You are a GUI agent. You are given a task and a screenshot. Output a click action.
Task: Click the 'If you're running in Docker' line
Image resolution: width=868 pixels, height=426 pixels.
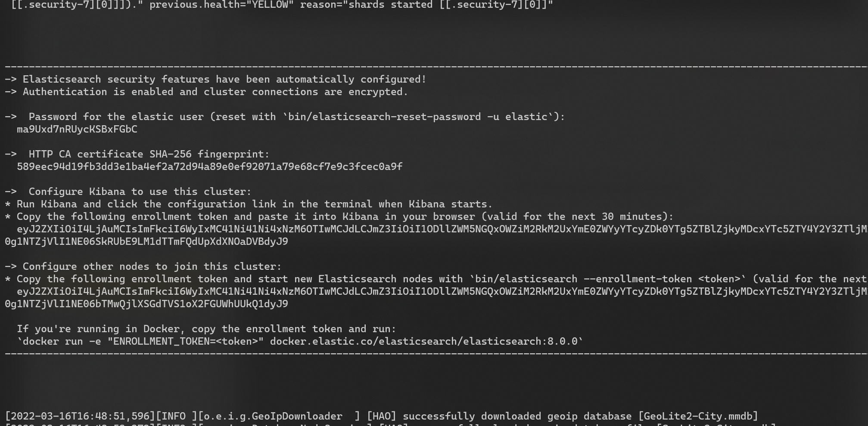(x=206, y=329)
